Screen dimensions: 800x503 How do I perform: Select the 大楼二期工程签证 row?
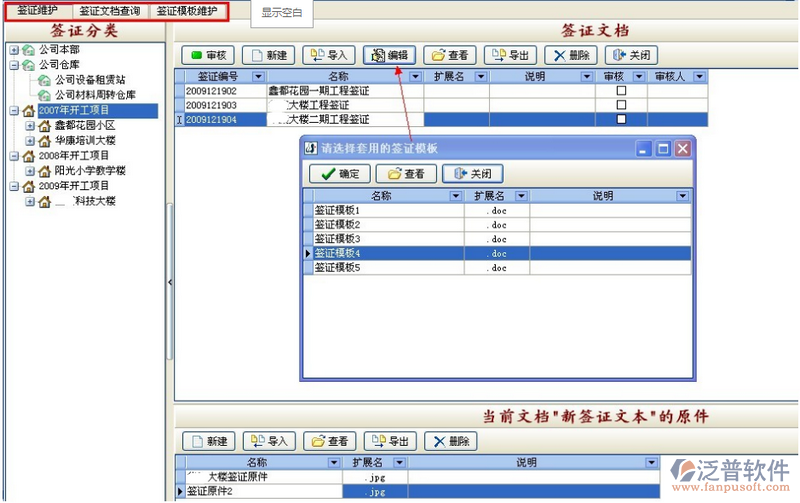441,119
